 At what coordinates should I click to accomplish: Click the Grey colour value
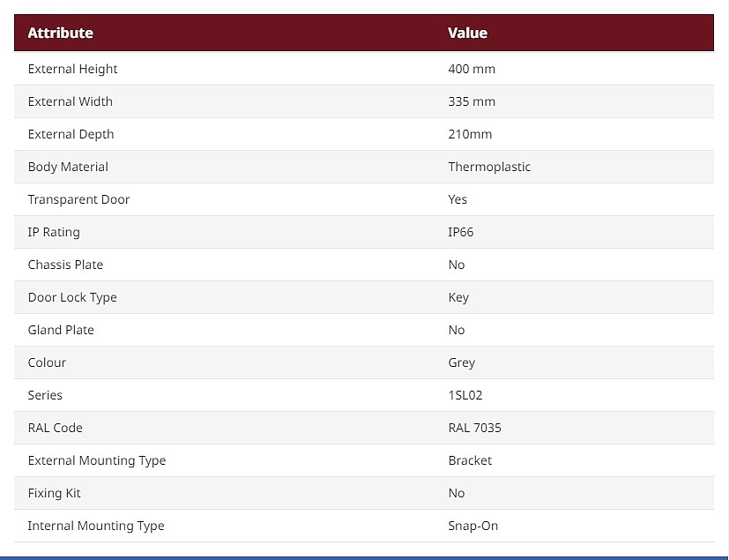462,362
